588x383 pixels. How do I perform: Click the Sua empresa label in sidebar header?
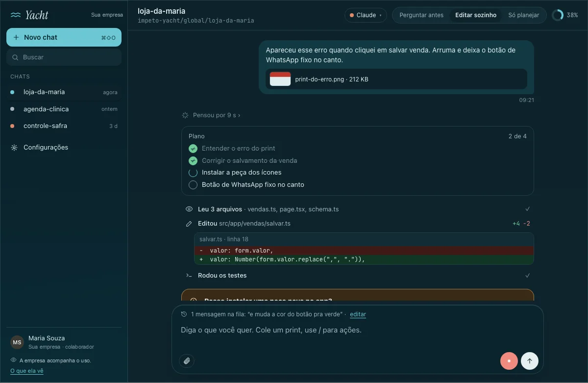[x=107, y=15]
